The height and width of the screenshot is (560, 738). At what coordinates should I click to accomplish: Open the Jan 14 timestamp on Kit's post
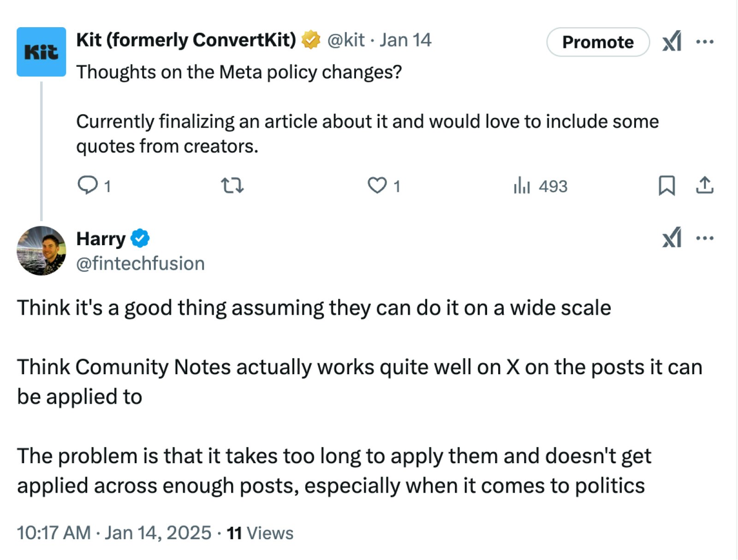tap(405, 40)
